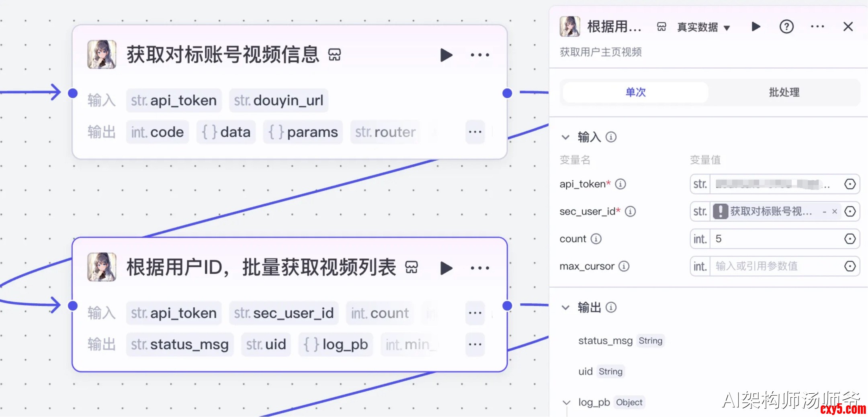This screenshot has width=868, height=417.
Task: Open variable picker for count field
Action: click(x=850, y=239)
